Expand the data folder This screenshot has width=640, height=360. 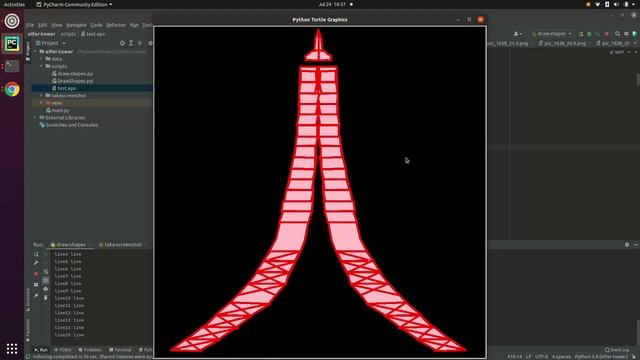(x=42, y=59)
